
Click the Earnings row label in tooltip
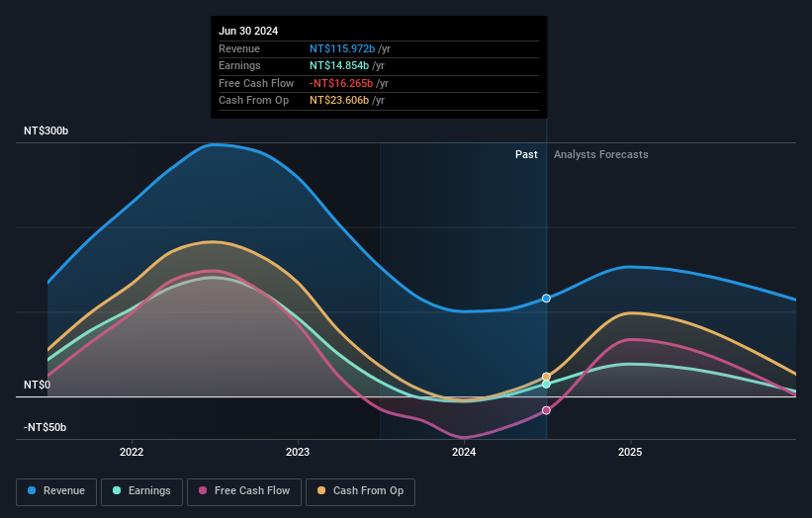239,65
